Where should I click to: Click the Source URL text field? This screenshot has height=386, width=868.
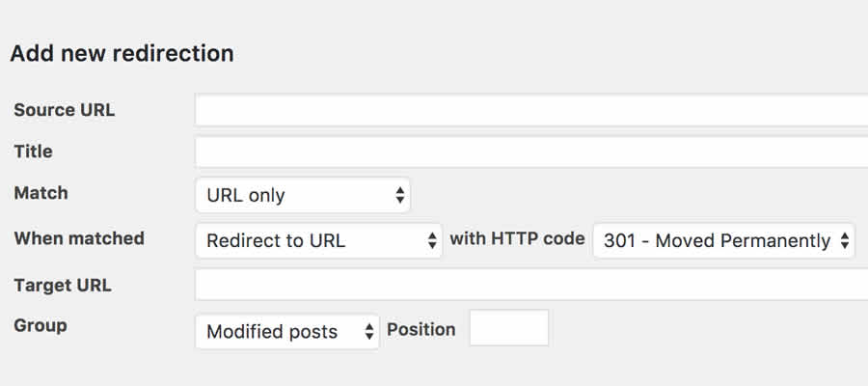[530, 110]
